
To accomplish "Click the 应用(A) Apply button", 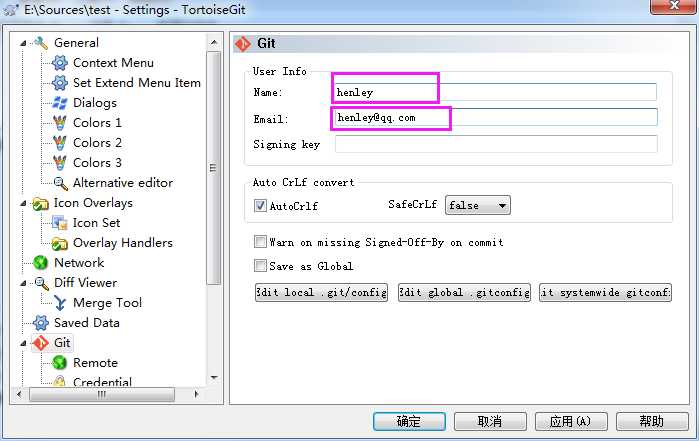I will (571, 421).
